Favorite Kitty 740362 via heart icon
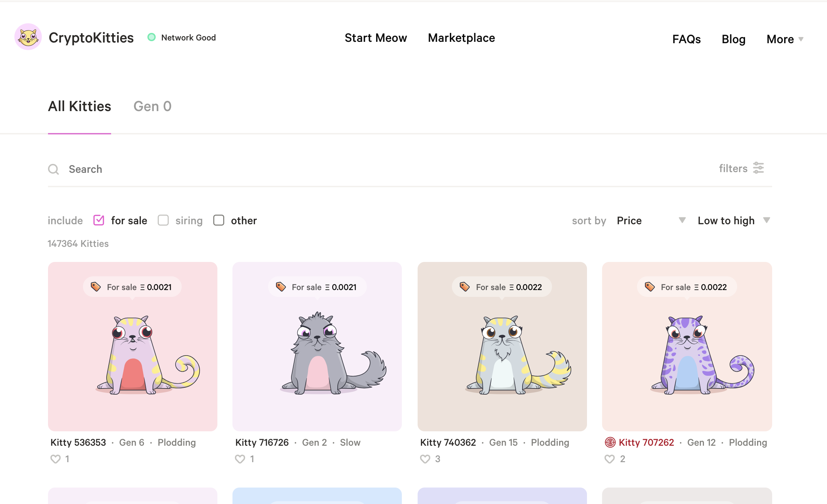This screenshot has width=827, height=504. point(425,459)
